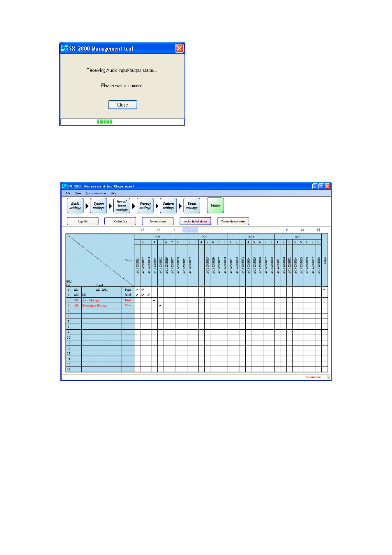
Task: Go to System settings
Action: [99, 206]
